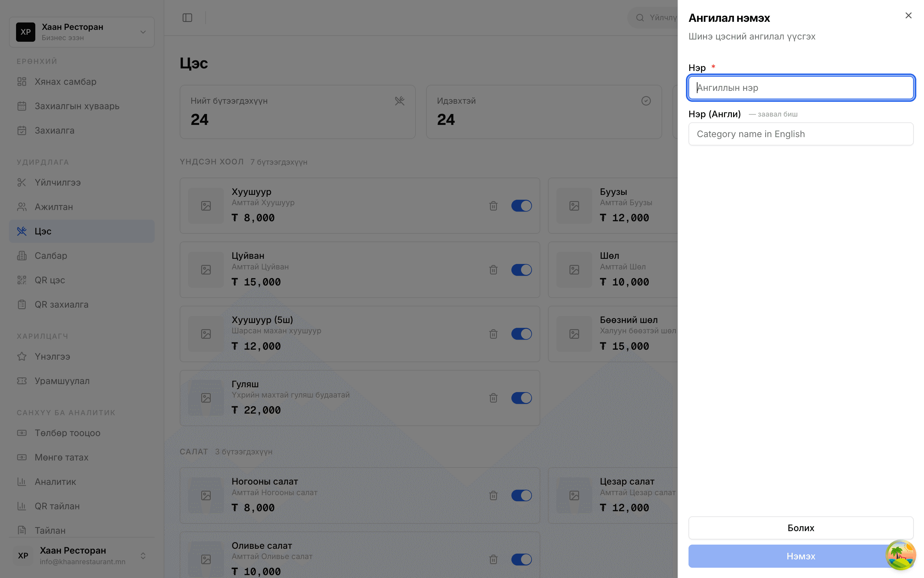
Task: Click the crossed utensils icon on Нийт бүтээгдэхүүн
Action: (399, 101)
